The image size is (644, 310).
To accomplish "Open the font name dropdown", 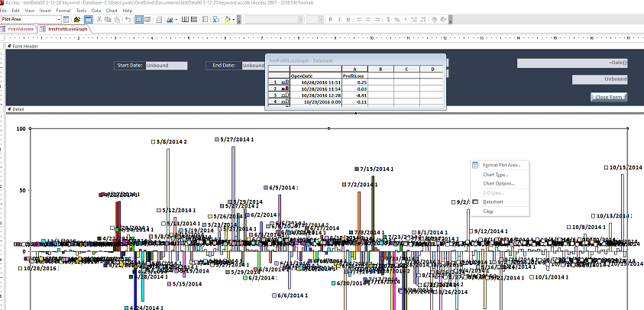I will [x=301, y=19].
